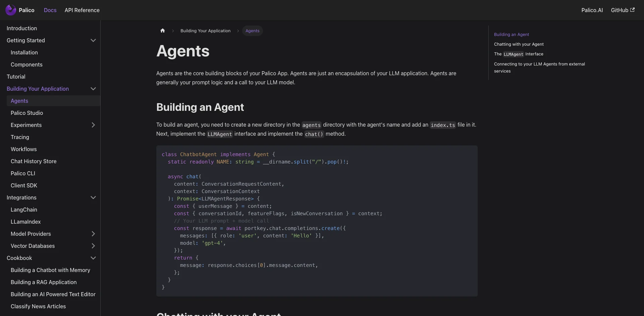The image size is (644, 316).
Task: Open the LangChain integration page
Action: [x=24, y=210]
